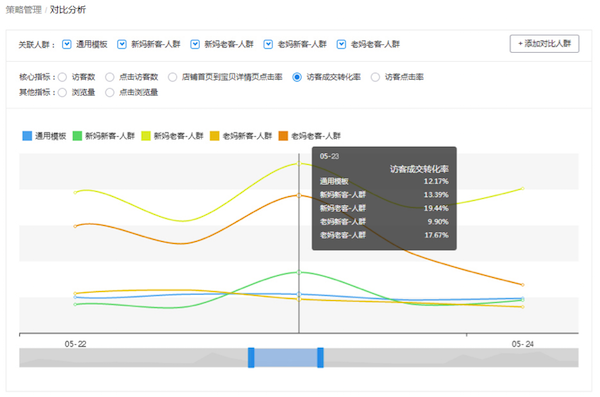Click the 访客成交转化率 tooltip header

click(x=419, y=169)
